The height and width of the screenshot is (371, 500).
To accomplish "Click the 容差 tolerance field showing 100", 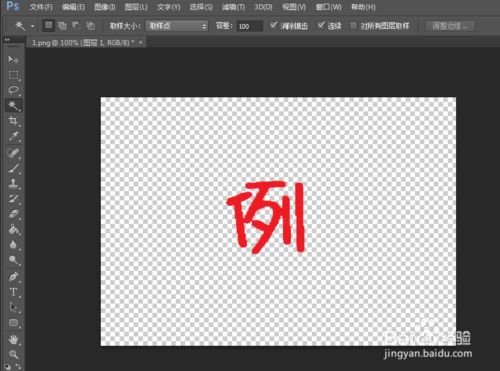I will pyautogui.click(x=250, y=26).
